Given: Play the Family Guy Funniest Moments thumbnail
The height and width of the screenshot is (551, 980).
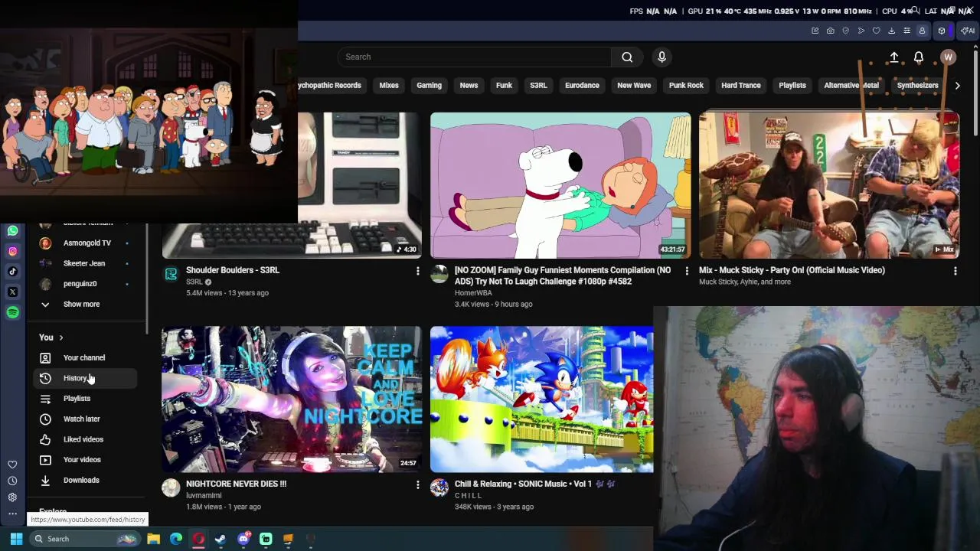Looking at the screenshot, I should pyautogui.click(x=560, y=185).
